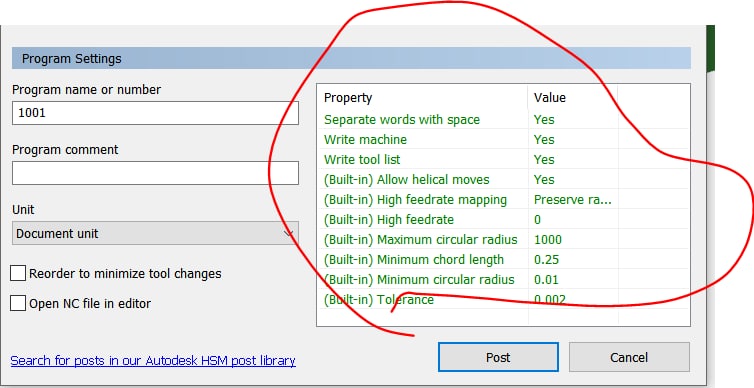Screen dimensions: 754x388
Task: Select the (Built-in) Tolerance property
Action: pyautogui.click(x=379, y=300)
